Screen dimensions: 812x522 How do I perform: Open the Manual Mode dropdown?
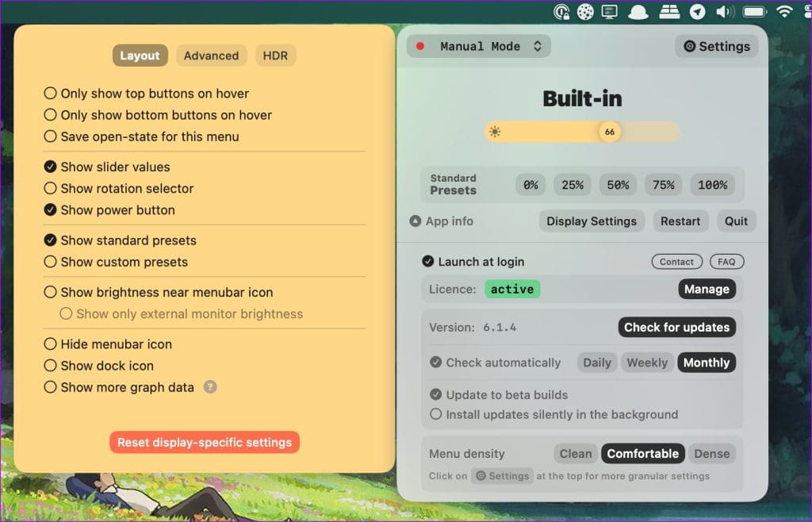tap(478, 46)
